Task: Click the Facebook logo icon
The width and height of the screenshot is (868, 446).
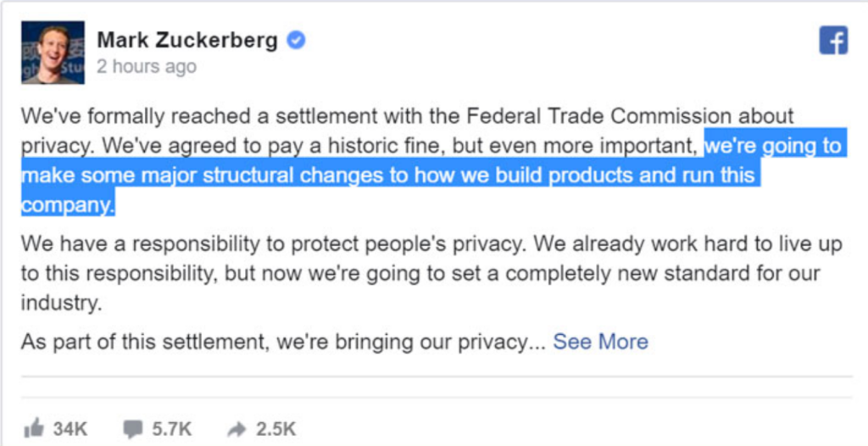Action: tap(833, 40)
